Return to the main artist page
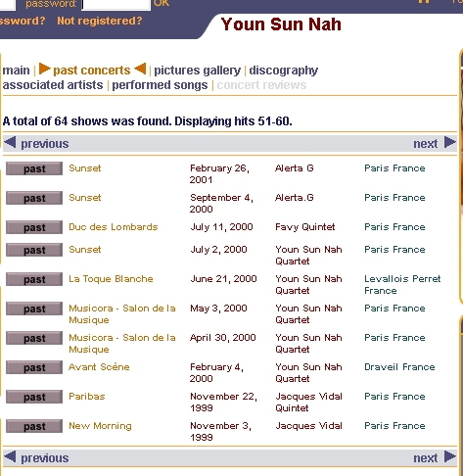The image size is (463, 476). pyautogui.click(x=16, y=71)
